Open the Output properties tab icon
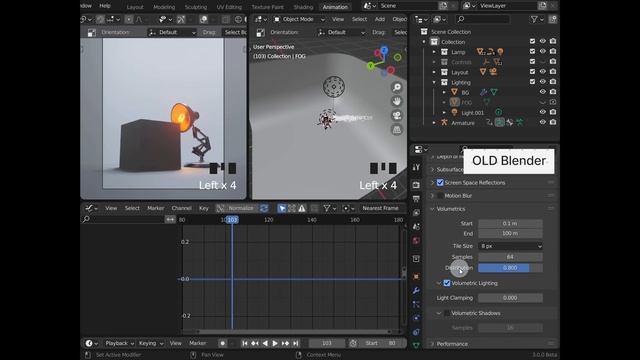640x360 pixels. pos(416,199)
